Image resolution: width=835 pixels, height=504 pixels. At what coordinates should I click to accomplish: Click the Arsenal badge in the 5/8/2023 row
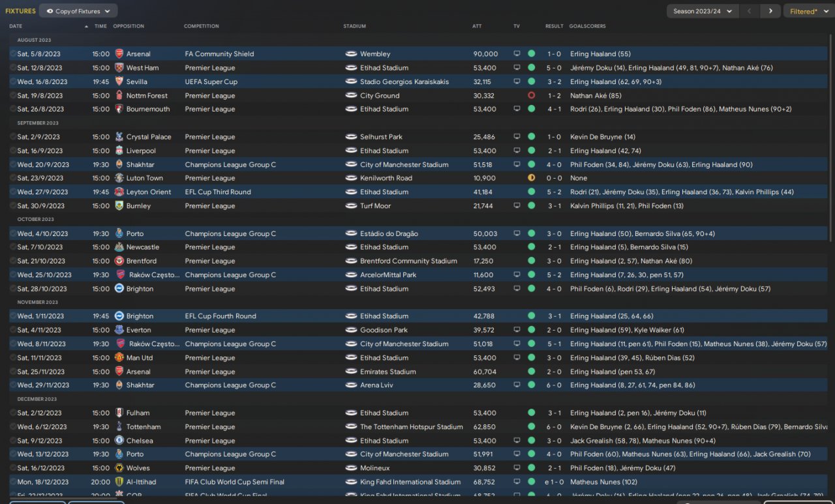pyautogui.click(x=119, y=54)
